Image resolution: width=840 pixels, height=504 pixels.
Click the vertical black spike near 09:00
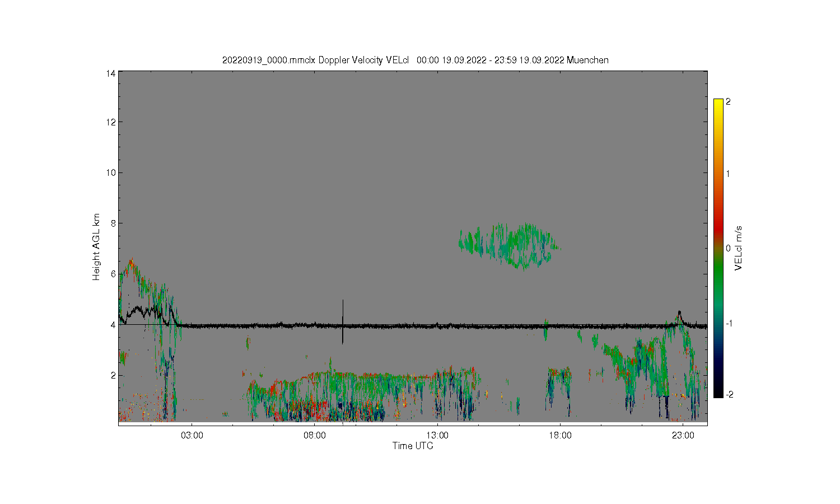coord(343,322)
